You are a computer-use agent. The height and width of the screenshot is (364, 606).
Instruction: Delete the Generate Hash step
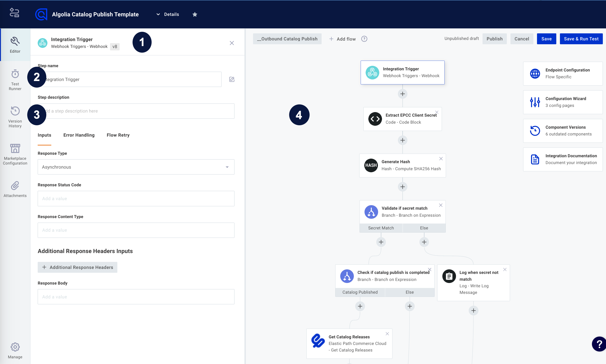coord(441,159)
